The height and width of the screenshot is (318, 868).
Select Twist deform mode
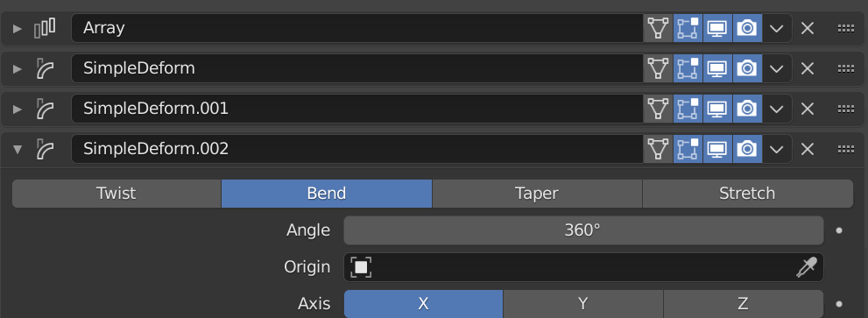(x=116, y=194)
